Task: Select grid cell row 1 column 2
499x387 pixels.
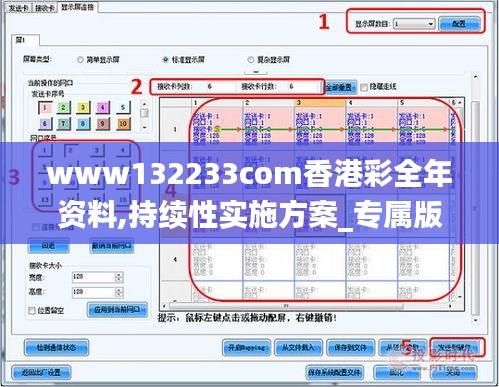Action: [x=269, y=129]
